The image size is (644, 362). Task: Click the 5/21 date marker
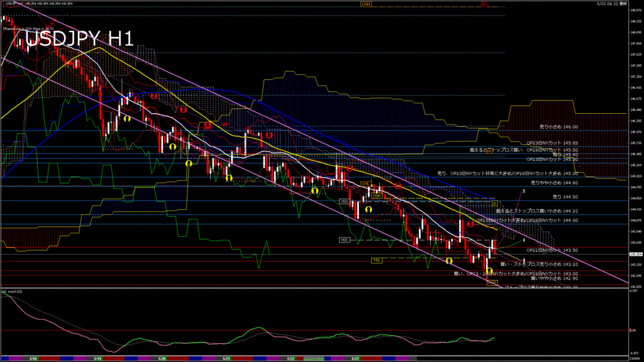click(226, 359)
